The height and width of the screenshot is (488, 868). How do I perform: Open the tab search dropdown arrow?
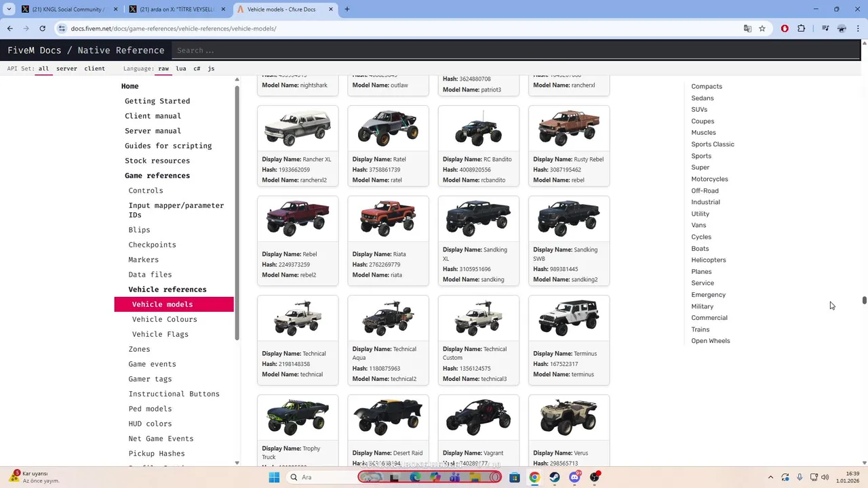tap(9, 9)
